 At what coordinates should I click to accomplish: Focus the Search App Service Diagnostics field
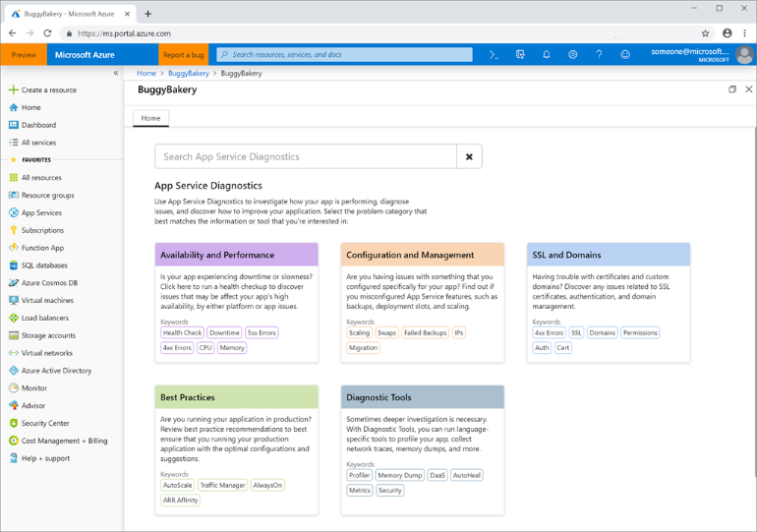(306, 156)
